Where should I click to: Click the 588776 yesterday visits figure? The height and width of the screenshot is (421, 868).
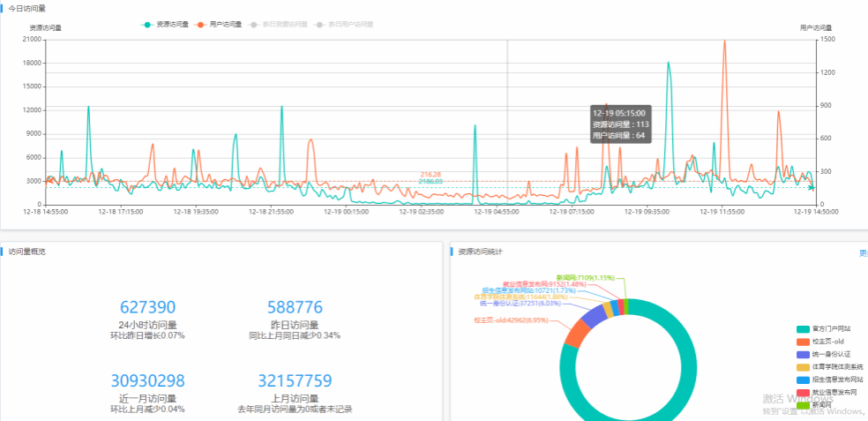[x=296, y=307]
